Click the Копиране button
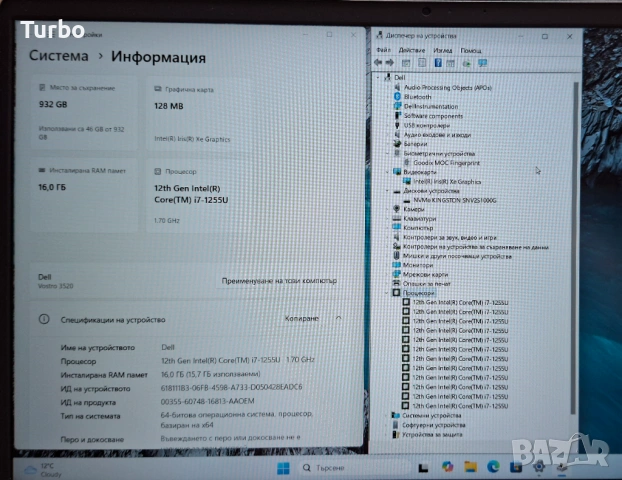The height and width of the screenshot is (480, 622). point(301,318)
